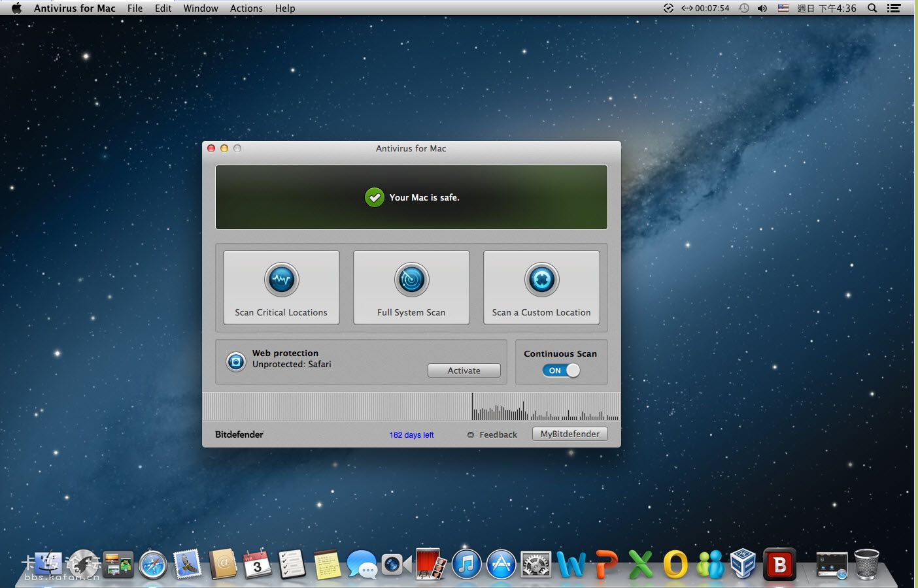Close the Antivirus for Mac window
Viewport: 918px width, 588px height.
coord(211,148)
